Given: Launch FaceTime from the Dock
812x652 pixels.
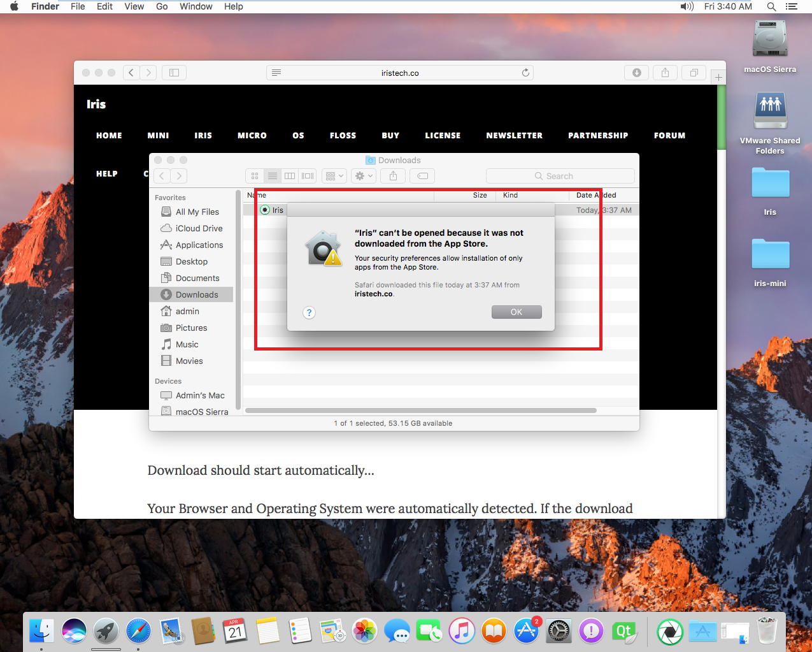Looking at the screenshot, I should 429,631.
